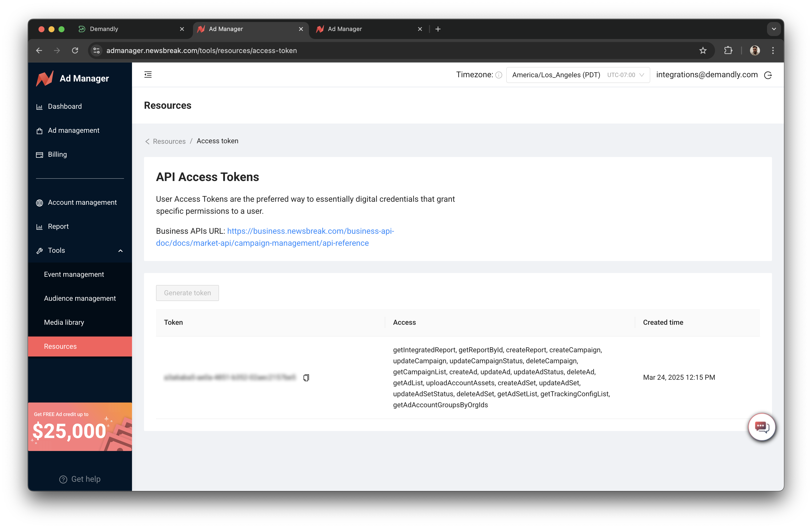Click the Generate token button
Screen dimensions: 812x528
pos(187,293)
